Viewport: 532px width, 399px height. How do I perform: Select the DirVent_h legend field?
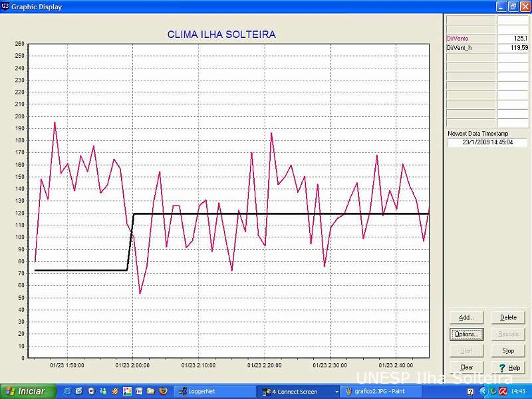(x=471, y=48)
